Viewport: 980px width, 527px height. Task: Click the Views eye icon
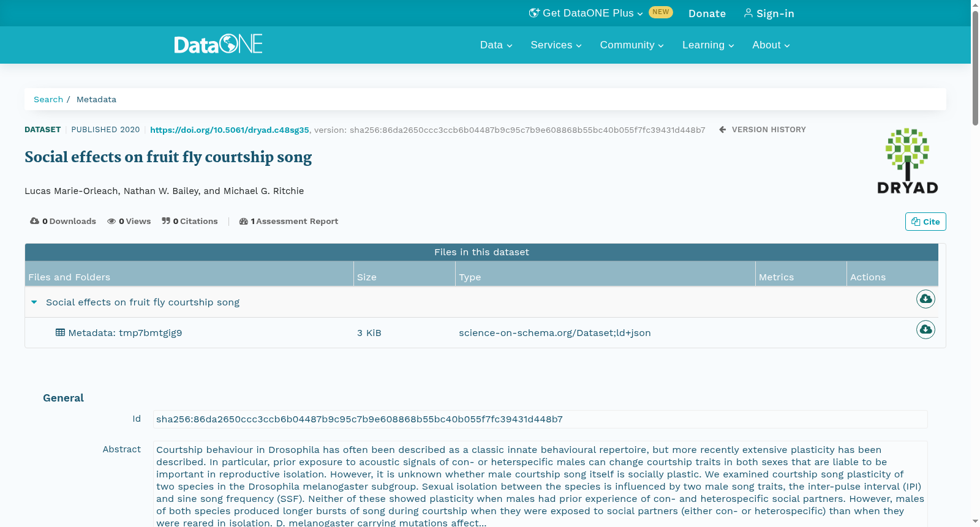pyautogui.click(x=111, y=221)
